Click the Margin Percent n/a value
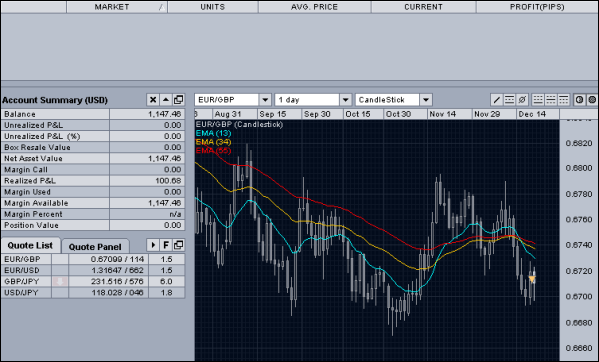Image resolution: width=599 pixels, height=362 pixels. pos(175,214)
